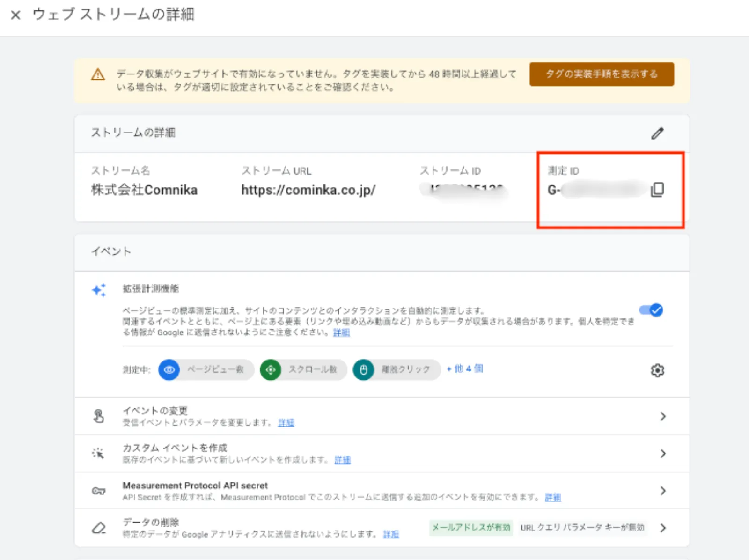Click the stream name 株式会社Comnika
Image resolution: width=749 pixels, height=560 pixels.
click(x=144, y=190)
